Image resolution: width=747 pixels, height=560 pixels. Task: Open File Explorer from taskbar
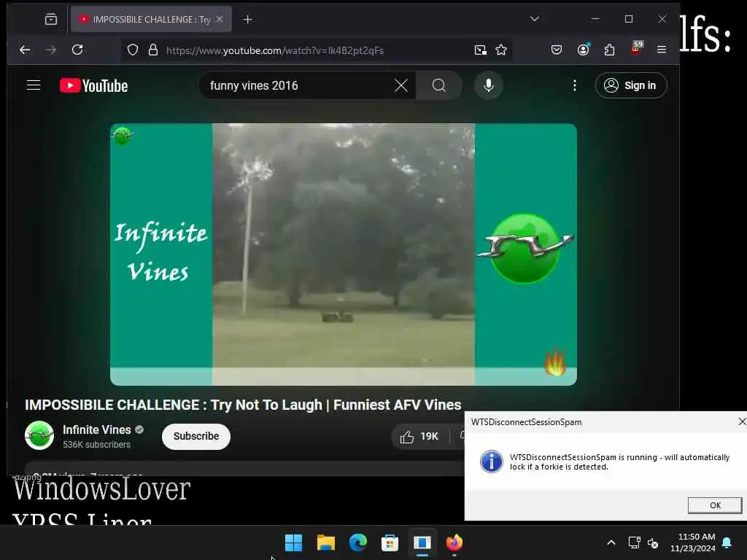click(326, 542)
